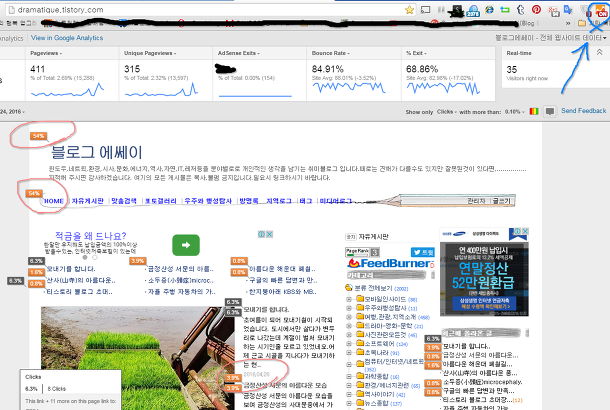This screenshot has width=610, height=410.
Task: Toggle the Page Analytics ON extension
Action: (601, 11)
